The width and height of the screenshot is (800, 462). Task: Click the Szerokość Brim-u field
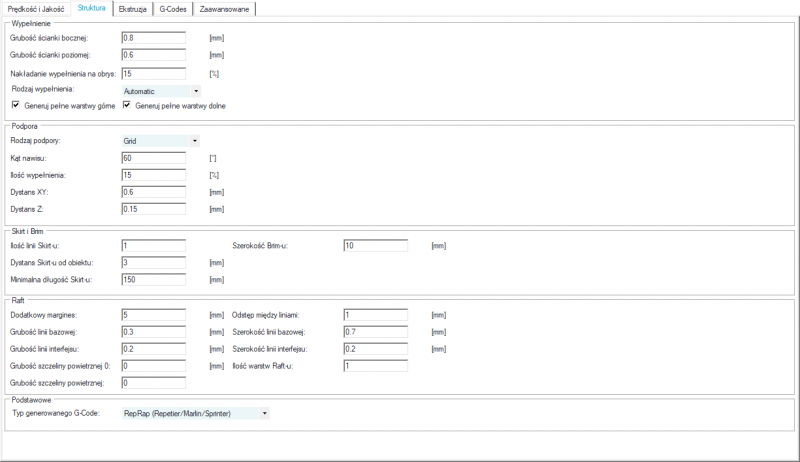(375, 245)
